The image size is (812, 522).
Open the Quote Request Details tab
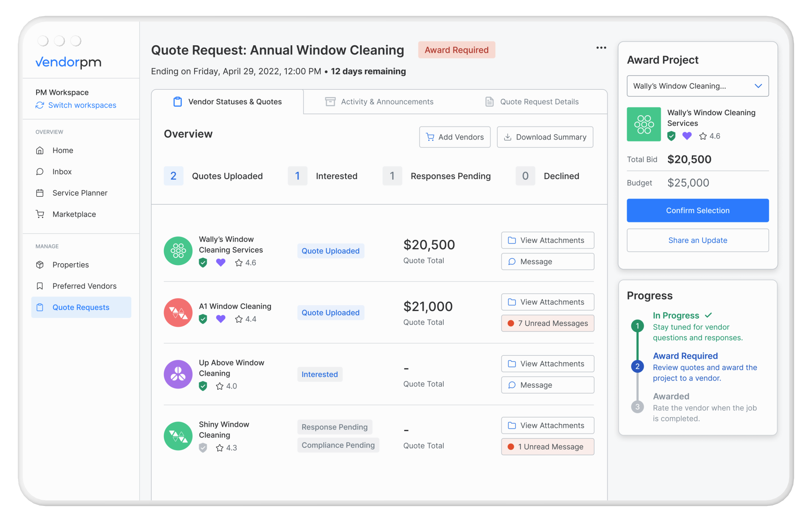[x=532, y=102]
